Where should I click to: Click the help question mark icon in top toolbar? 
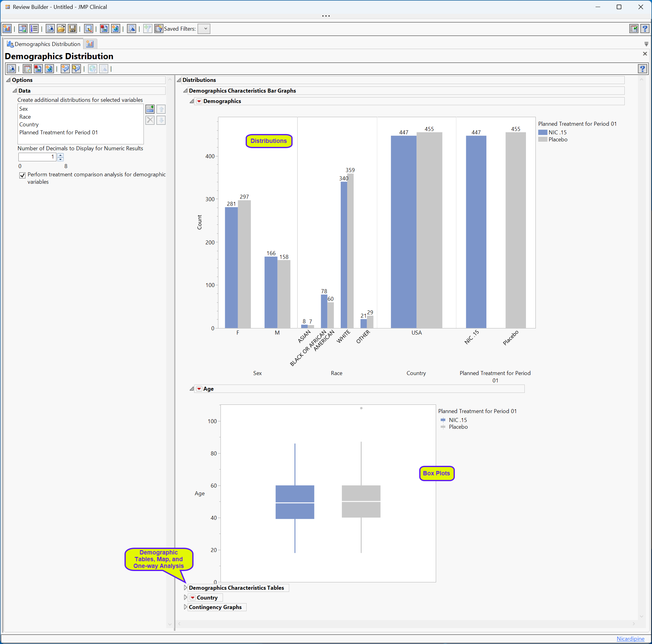pyautogui.click(x=645, y=29)
